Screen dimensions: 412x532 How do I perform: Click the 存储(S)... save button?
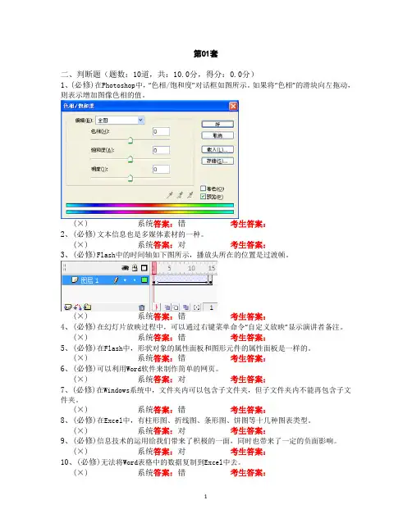[x=217, y=161]
